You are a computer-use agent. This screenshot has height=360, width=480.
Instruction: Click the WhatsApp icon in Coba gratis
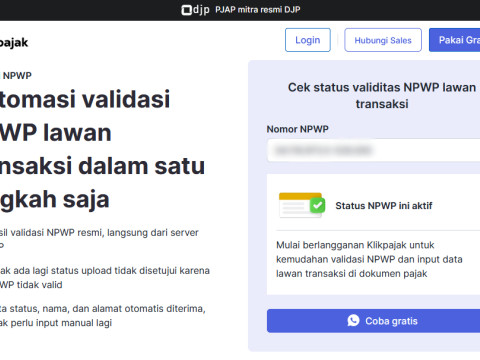[x=353, y=321]
